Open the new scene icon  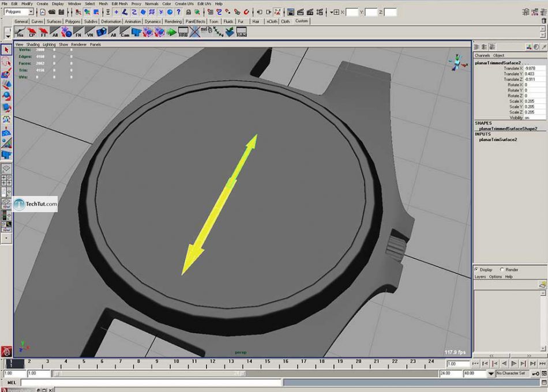pos(43,12)
